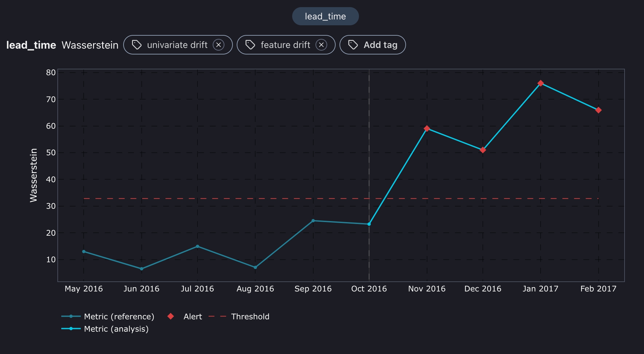
Task: Click tag icon in feature drift chip
Action: tap(250, 45)
